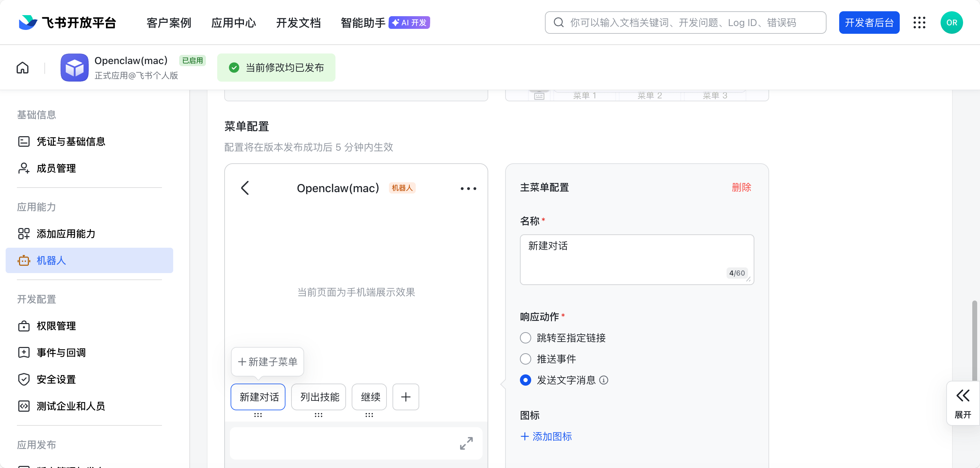
Task: Select the 菜单 2 tab in the preview
Action: [649, 95]
